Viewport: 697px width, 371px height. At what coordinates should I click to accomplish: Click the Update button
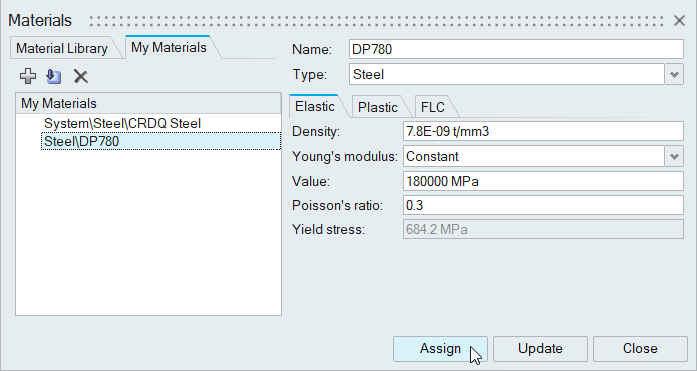pos(540,348)
